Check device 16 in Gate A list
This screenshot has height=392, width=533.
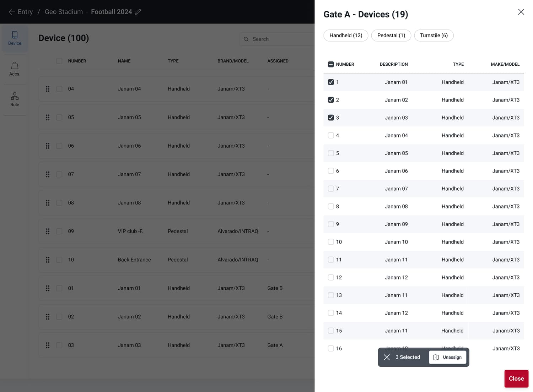(x=331, y=348)
